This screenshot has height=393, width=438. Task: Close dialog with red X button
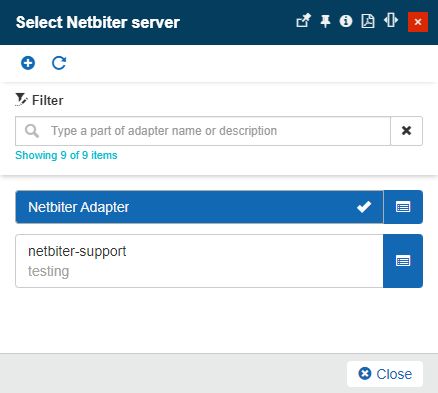pyautogui.click(x=418, y=22)
